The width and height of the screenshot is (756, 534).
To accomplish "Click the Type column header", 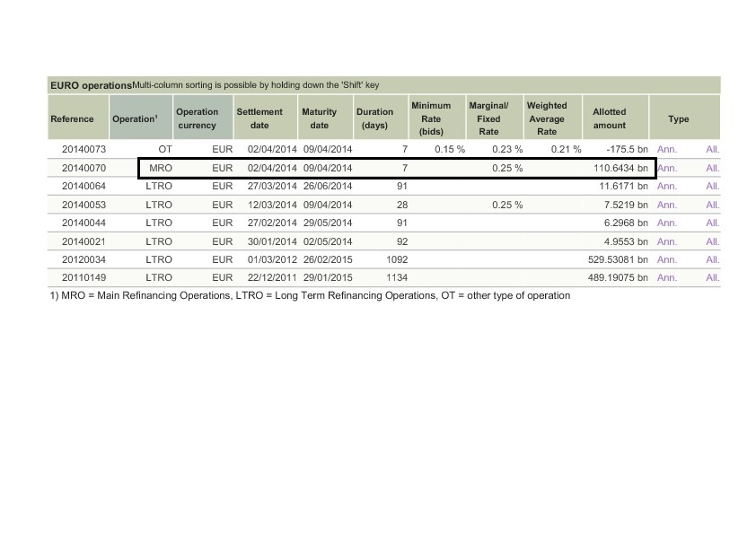I will tap(685, 118).
